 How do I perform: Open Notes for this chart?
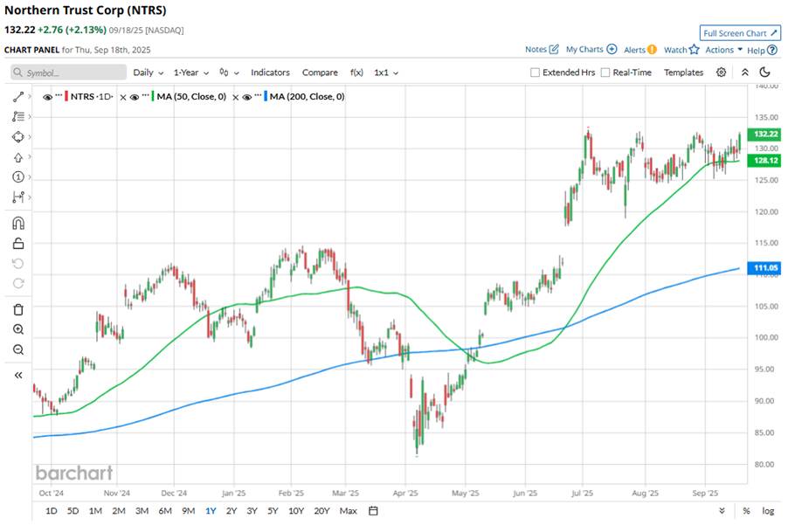point(542,49)
